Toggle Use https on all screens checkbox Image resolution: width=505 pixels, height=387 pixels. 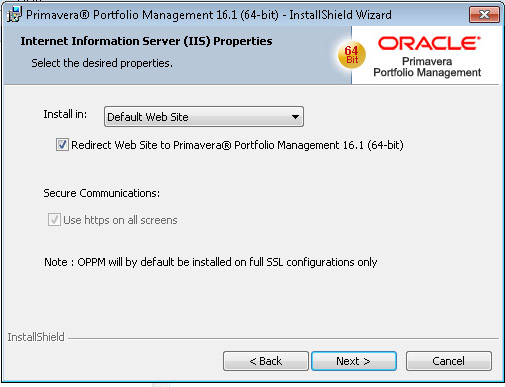tap(54, 220)
